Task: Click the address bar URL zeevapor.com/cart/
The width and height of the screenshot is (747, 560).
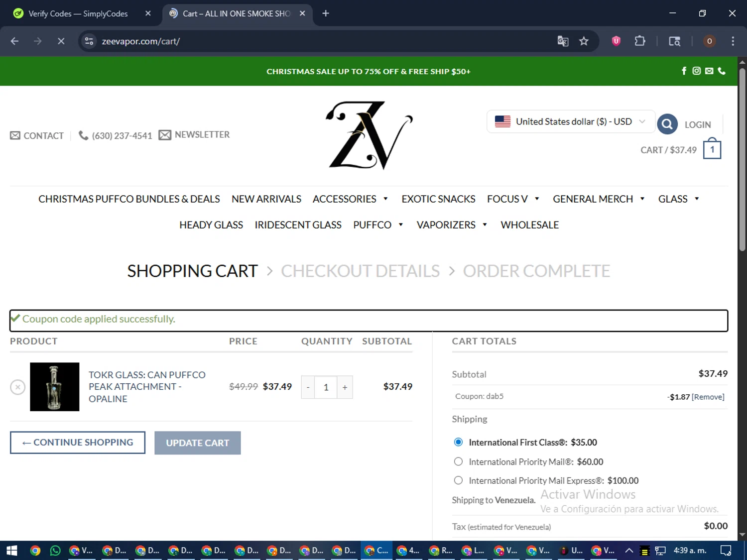Action: coord(140,41)
